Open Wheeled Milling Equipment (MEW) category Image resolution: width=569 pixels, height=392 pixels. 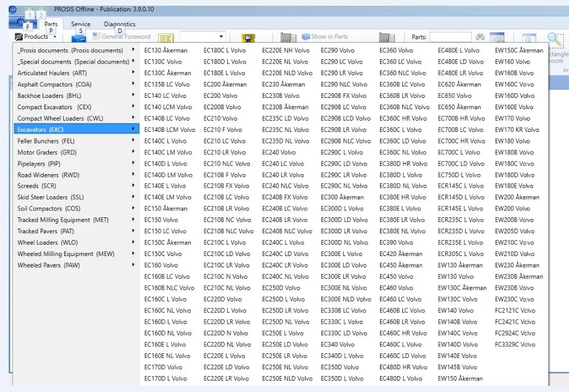(x=77, y=254)
